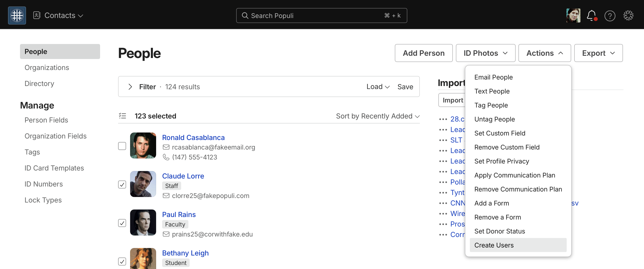Open Paul Rains's photo thumbnail
Screen dimensions: 644x269
[143, 222]
